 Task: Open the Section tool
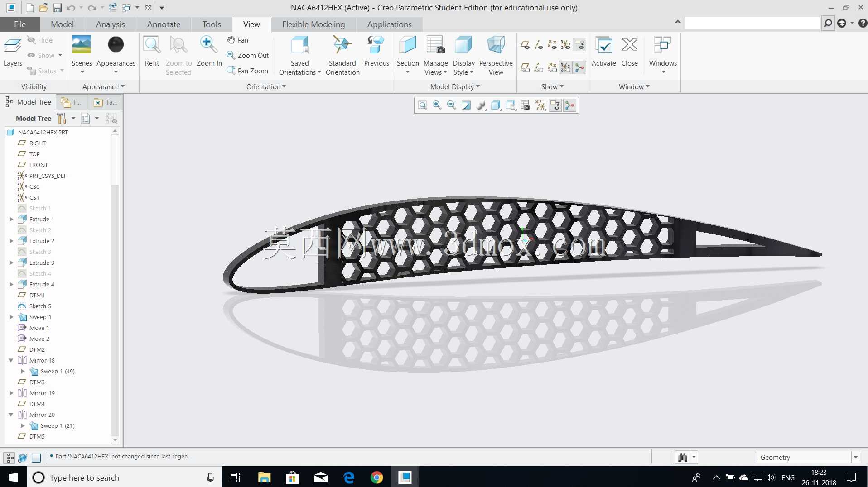408,55
